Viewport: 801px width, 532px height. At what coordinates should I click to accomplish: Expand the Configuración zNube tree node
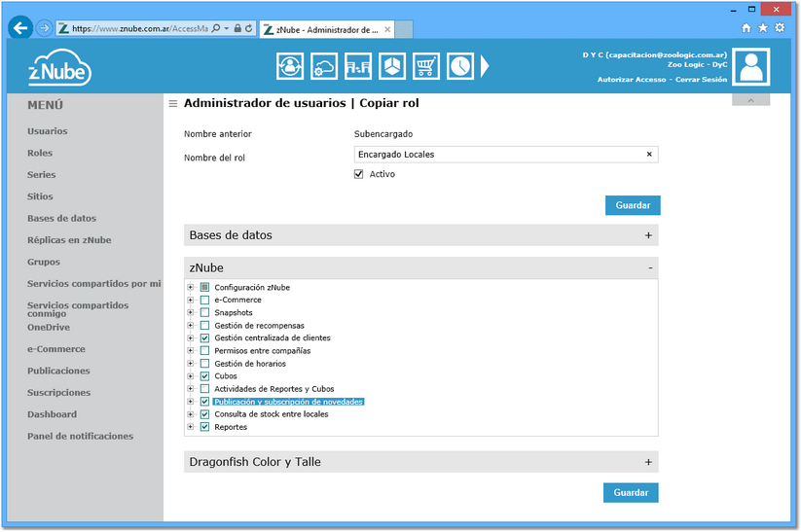click(191, 287)
